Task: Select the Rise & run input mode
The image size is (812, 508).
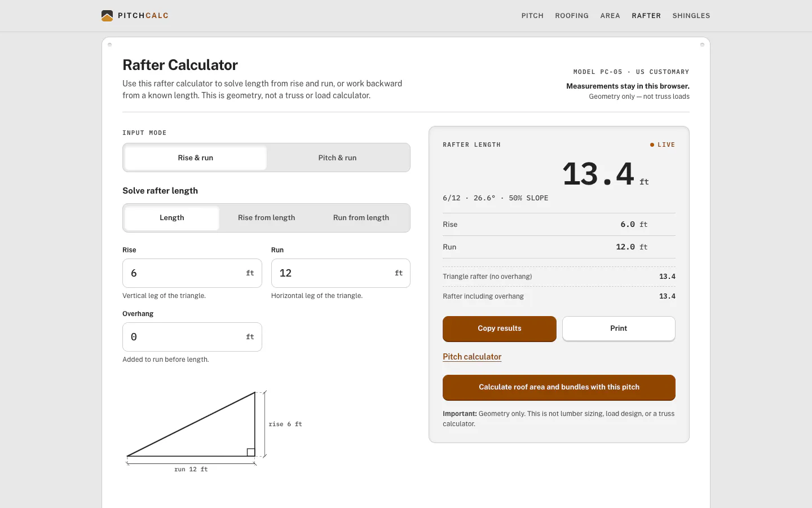Action: point(196,157)
